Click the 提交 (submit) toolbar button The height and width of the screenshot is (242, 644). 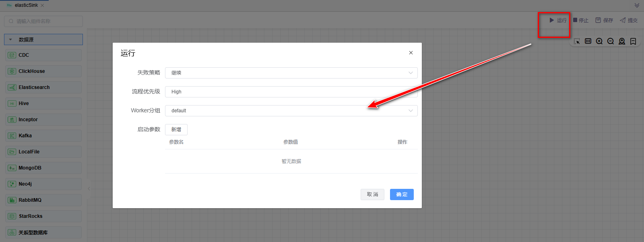point(629,20)
